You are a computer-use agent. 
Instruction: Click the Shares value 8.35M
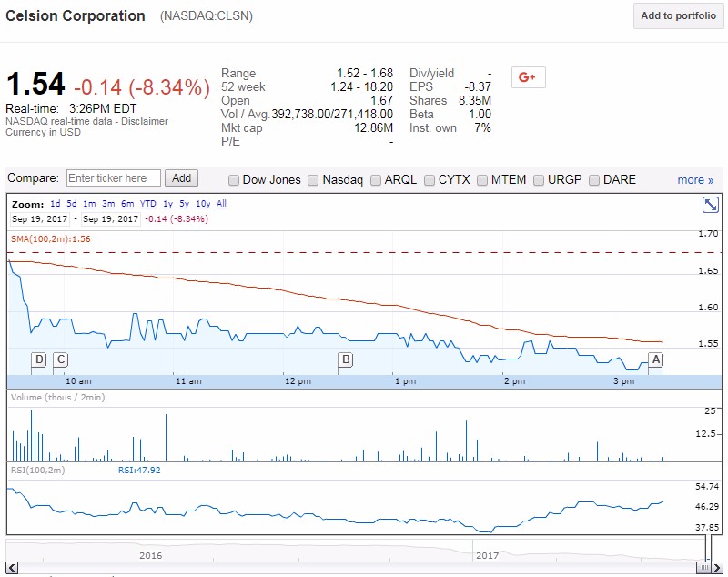[x=475, y=100]
